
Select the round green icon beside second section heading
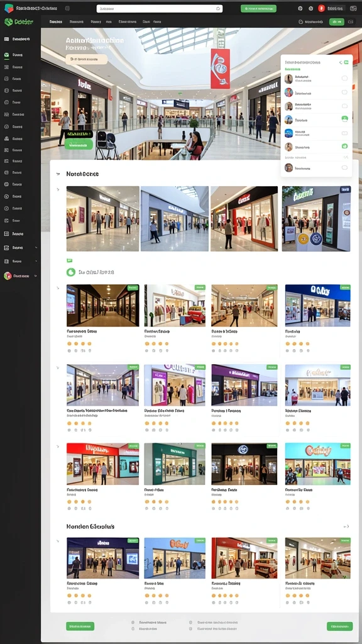(x=71, y=272)
